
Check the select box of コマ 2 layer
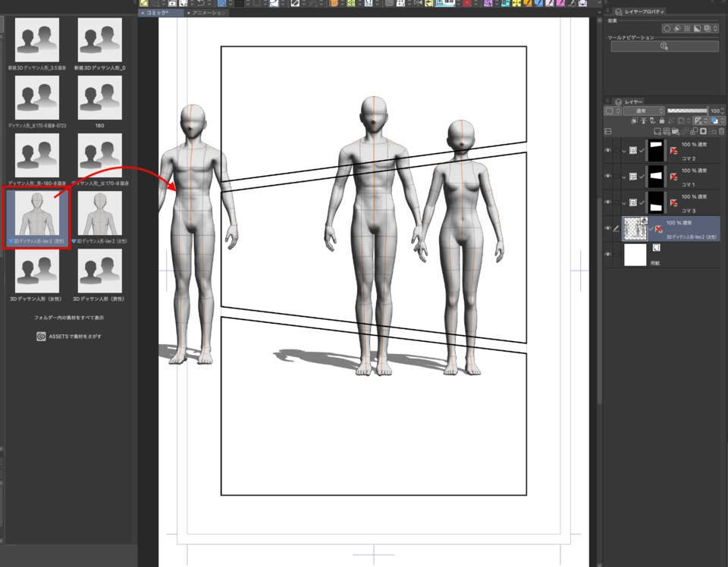point(617,150)
